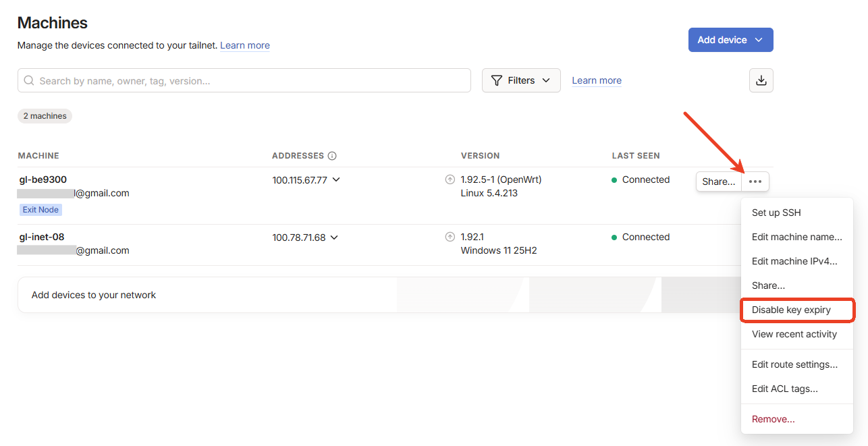Click the green Connected dot for gl-be9300

pos(614,180)
